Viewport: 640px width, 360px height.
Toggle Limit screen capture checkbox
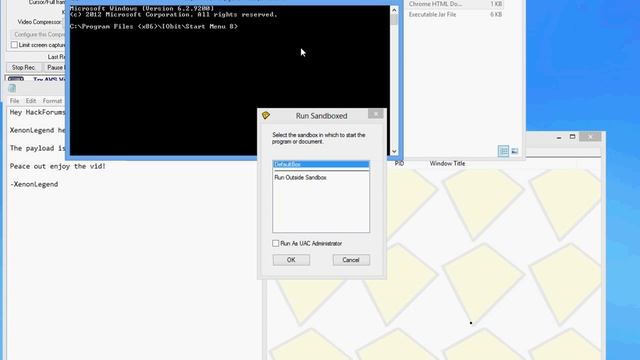click(x=14, y=45)
